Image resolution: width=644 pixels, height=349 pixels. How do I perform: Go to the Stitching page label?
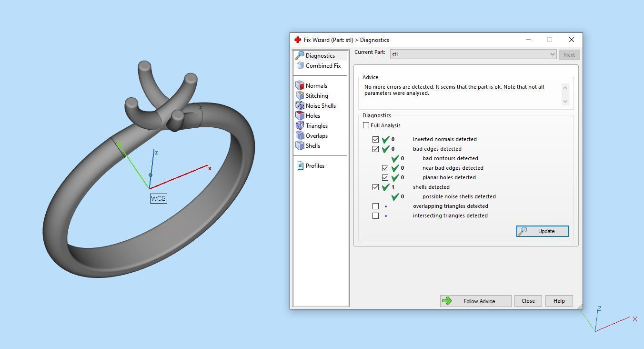pyautogui.click(x=317, y=96)
